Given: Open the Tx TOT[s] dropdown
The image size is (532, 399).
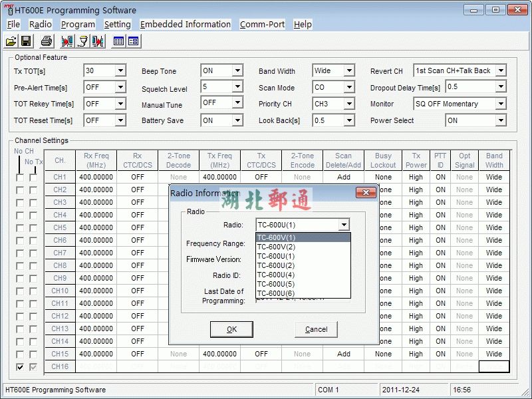Looking at the screenshot, I should pos(120,71).
